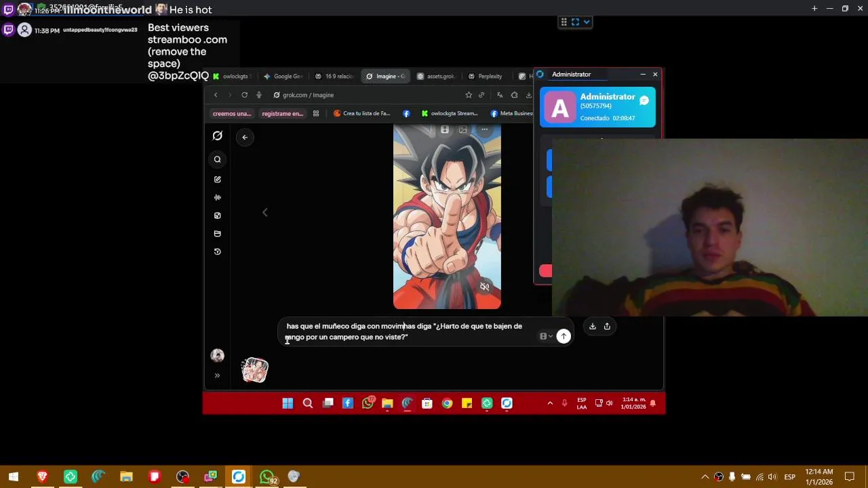Open File Explorer from the local taskbar
Image resolution: width=868 pixels, height=488 pixels.
click(x=126, y=477)
